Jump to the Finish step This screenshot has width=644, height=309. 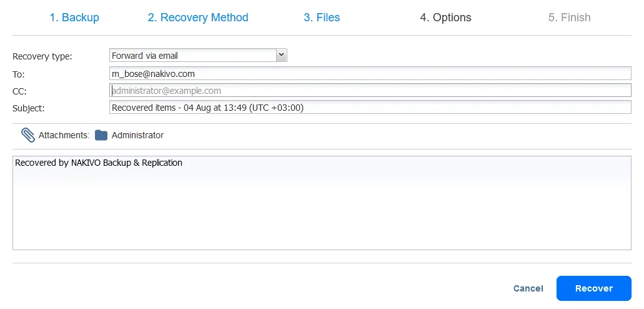(x=569, y=18)
